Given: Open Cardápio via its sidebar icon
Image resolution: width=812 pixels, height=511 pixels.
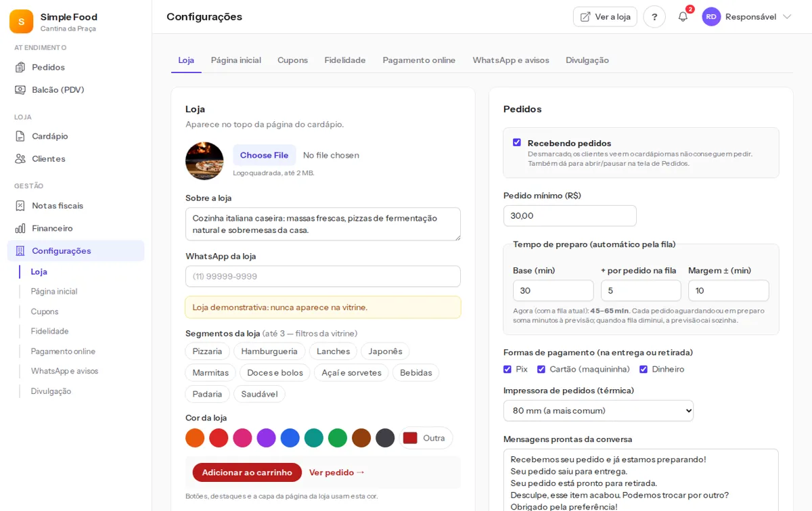Looking at the screenshot, I should point(20,136).
